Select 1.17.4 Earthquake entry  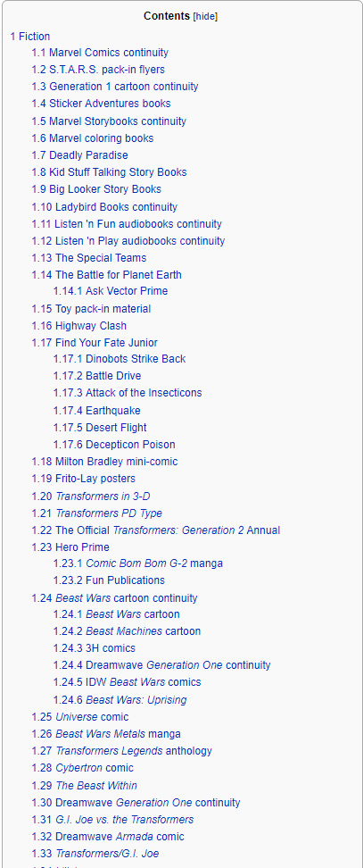coord(96,411)
